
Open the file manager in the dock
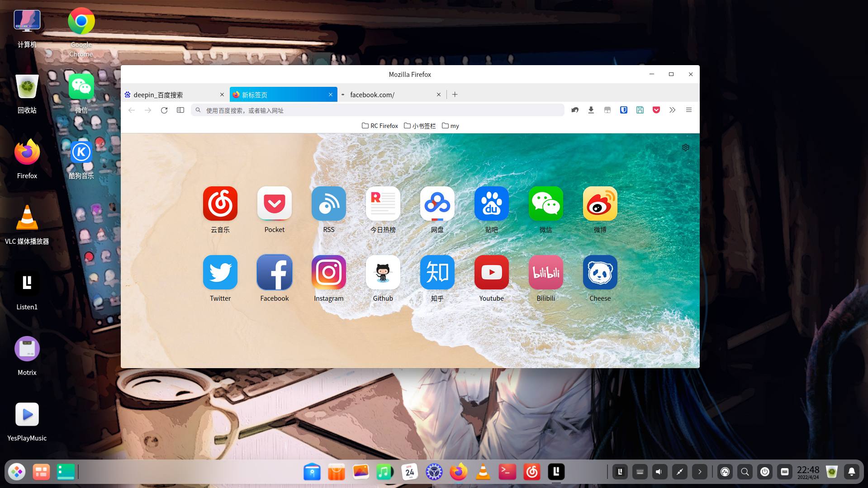(312, 472)
